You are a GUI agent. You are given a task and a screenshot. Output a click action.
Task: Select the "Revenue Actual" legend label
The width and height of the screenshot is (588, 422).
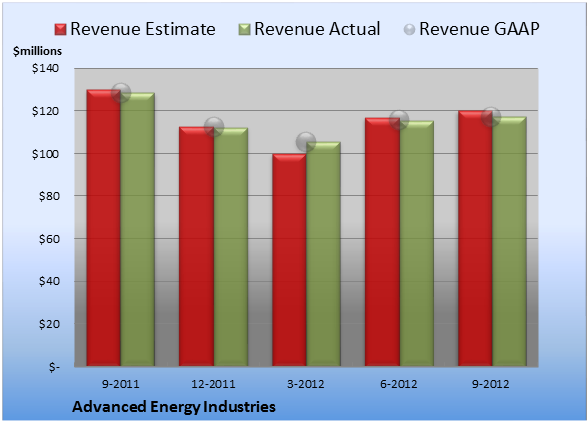[317, 29]
